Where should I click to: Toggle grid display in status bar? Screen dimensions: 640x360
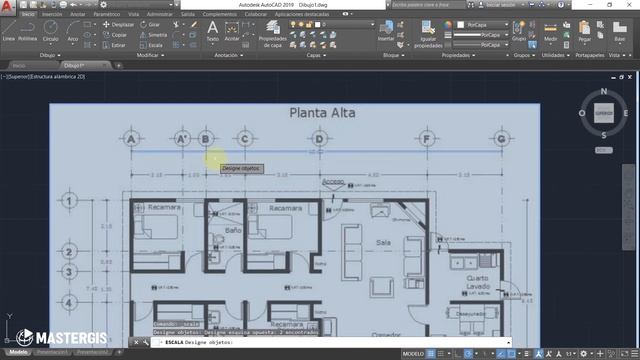click(431, 354)
